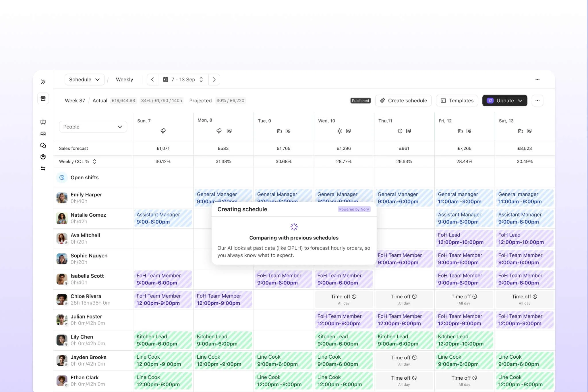Open the inventory box icon in sidebar
This screenshot has width=588, height=392.
coord(43,157)
